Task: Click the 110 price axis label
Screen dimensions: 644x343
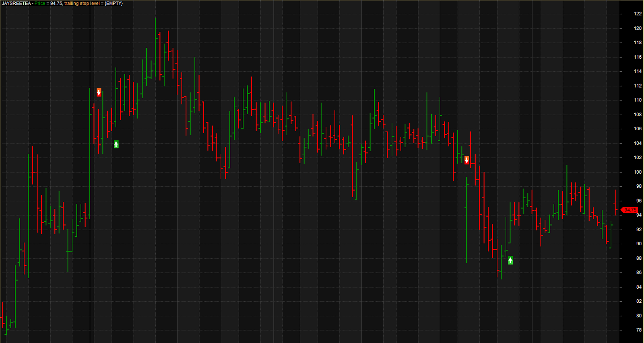Action: (x=638, y=100)
